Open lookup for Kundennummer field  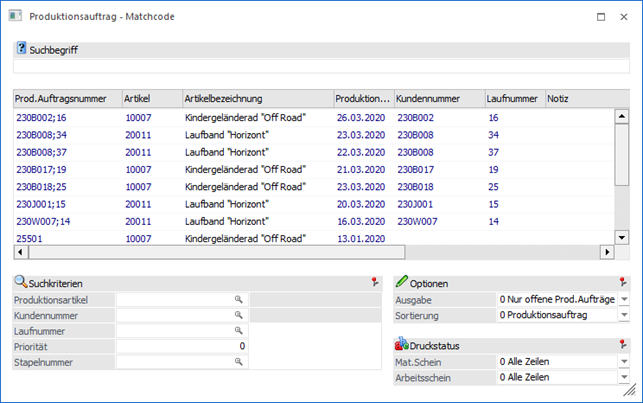239,315
